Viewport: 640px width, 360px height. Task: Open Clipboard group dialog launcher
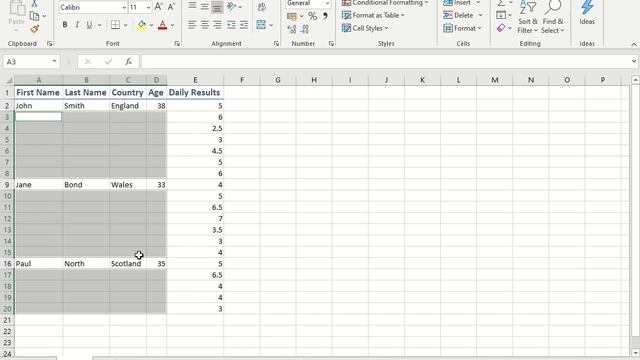pyautogui.click(x=49, y=43)
